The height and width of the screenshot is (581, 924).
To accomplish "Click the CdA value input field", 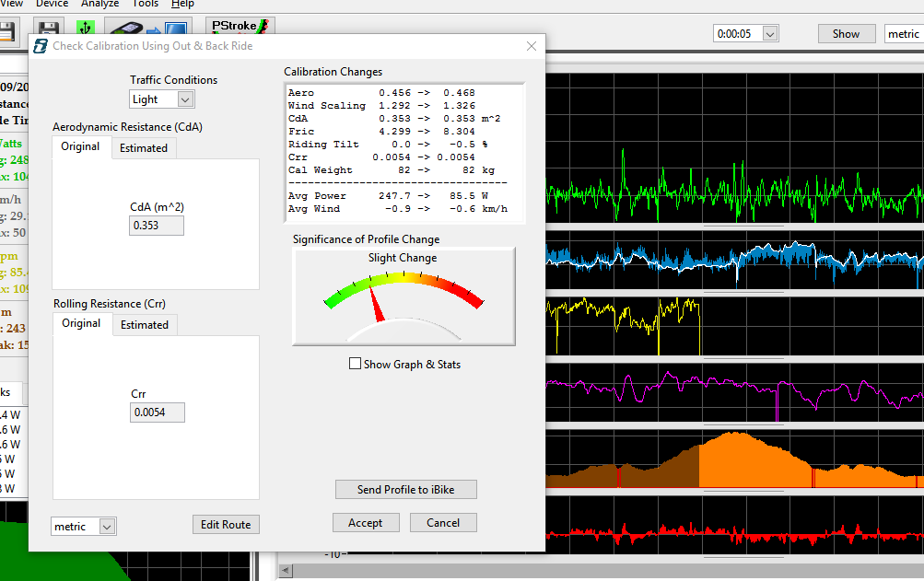I will [157, 226].
